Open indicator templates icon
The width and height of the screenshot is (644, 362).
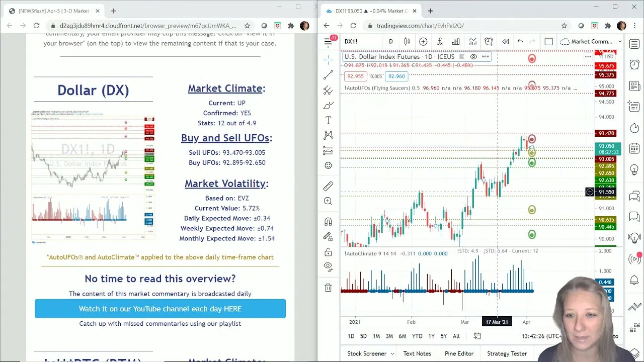click(x=472, y=42)
